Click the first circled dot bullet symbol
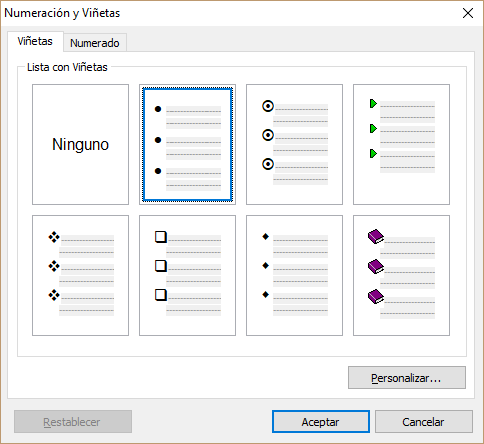 point(268,106)
